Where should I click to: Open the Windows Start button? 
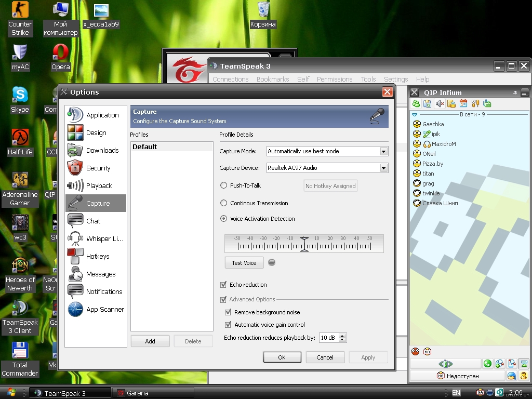coord(10,393)
